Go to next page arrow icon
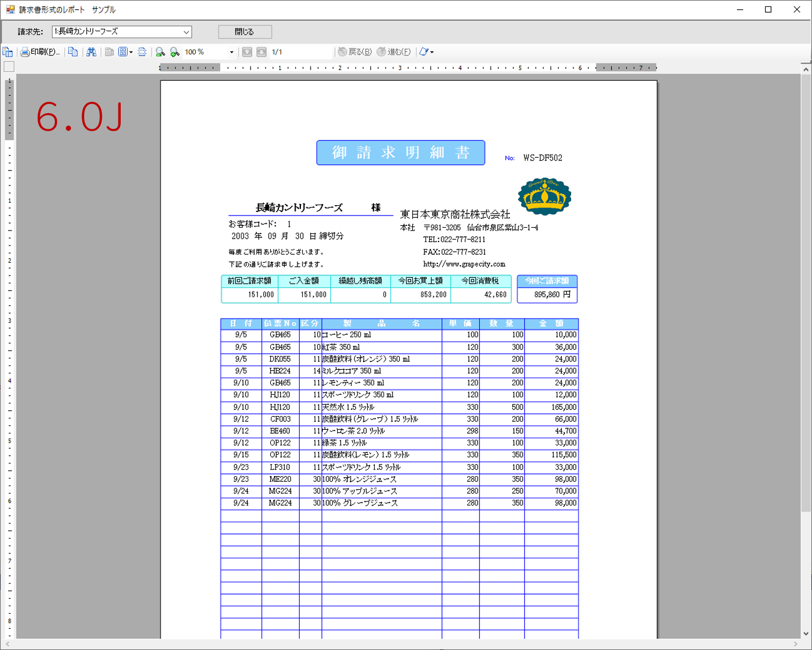This screenshot has width=812, height=650. coord(261,52)
